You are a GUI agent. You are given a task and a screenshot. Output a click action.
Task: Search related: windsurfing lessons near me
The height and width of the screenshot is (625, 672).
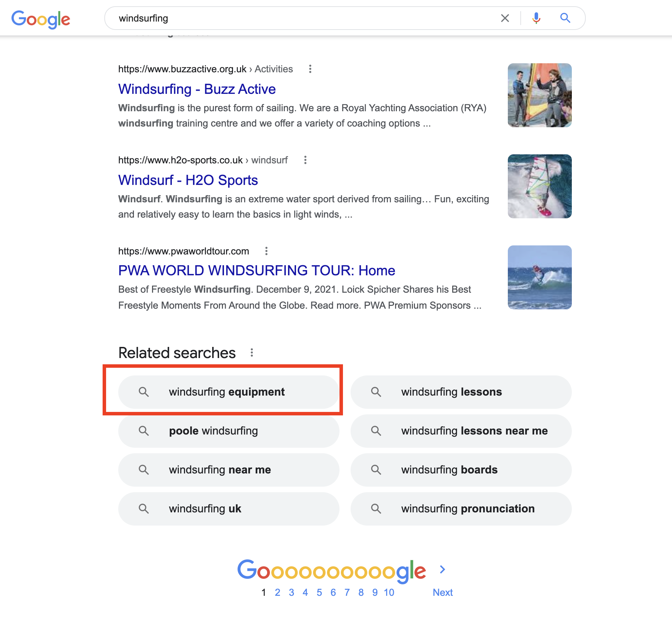coord(461,431)
